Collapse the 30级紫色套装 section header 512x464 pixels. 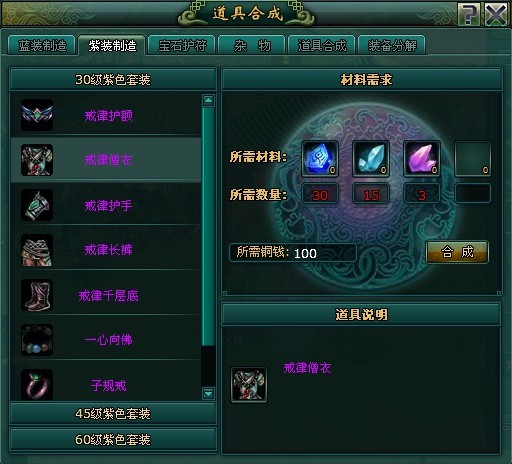pyautogui.click(x=113, y=79)
